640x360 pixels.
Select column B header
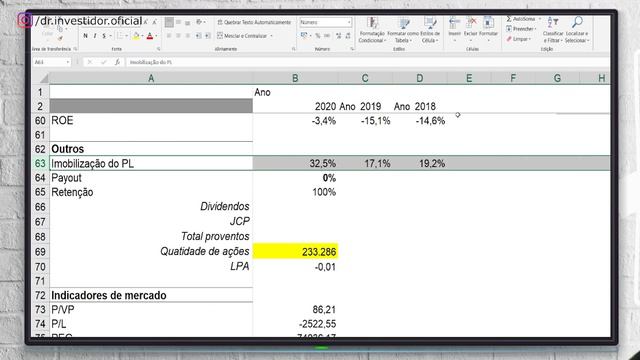295,78
